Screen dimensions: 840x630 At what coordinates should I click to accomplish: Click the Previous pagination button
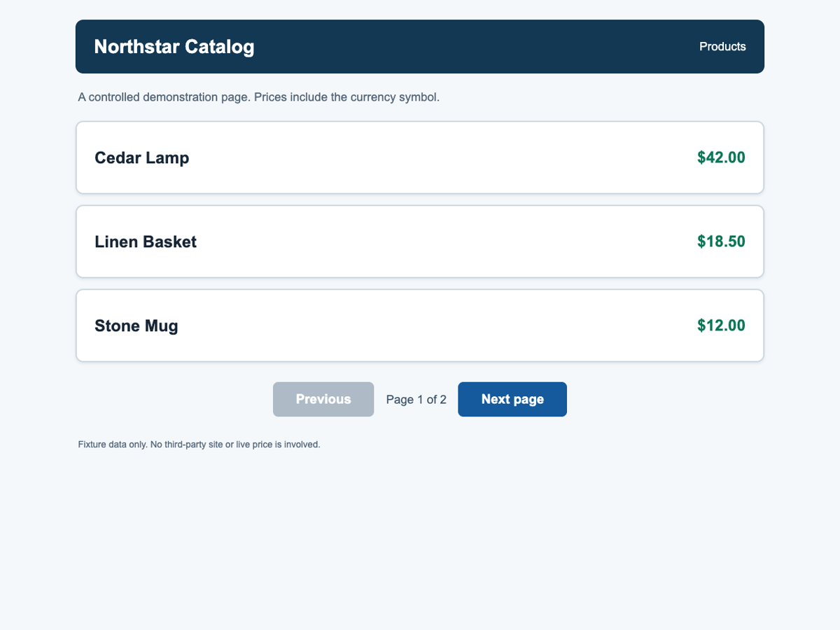pyautogui.click(x=323, y=399)
